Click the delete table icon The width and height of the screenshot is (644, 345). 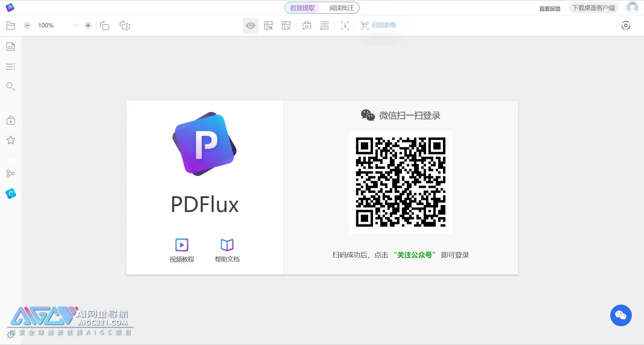[x=286, y=25]
